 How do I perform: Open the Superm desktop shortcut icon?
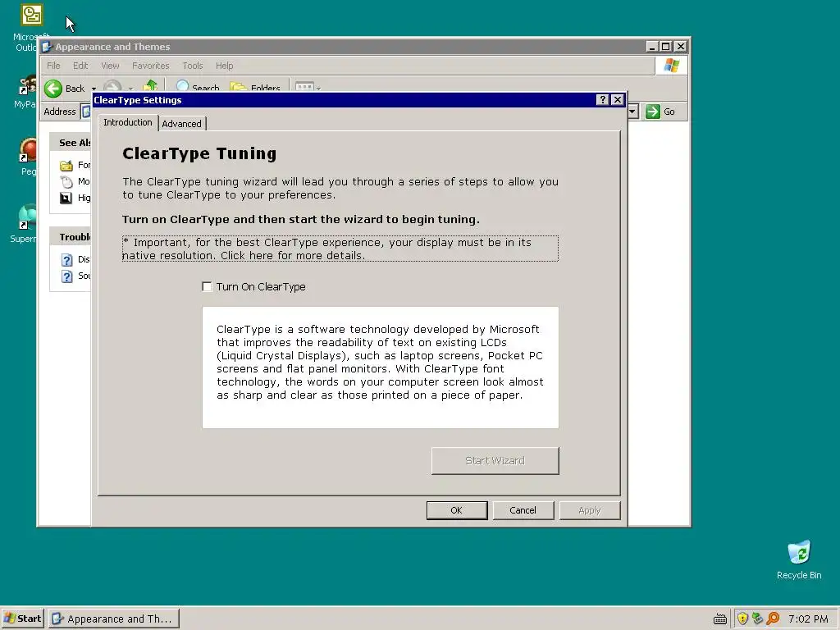click(x=27, y=217)
